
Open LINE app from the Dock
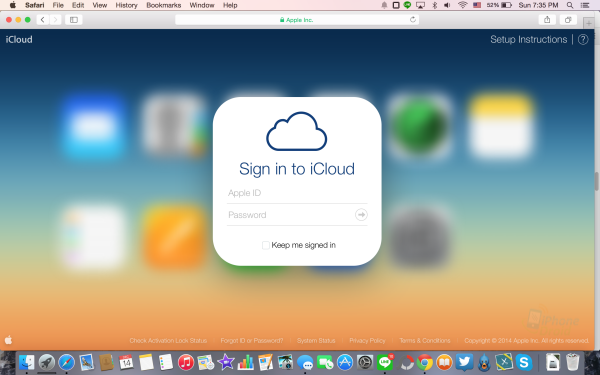pyautogui.click(x=385, y=362)
